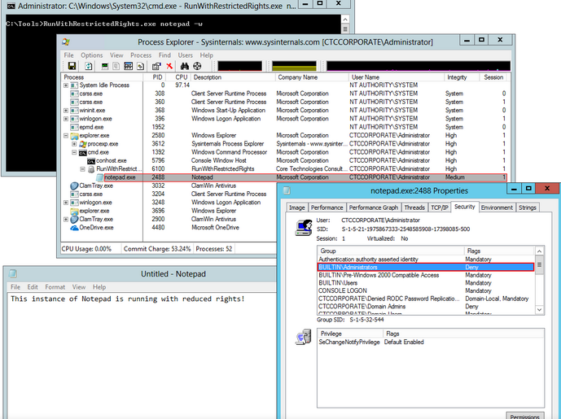Image resolution: width=561 pixels, height=419 pixels.
Task: Click the Group list scrollbar up arrow
Action: pyautogui.click(x=540, y=251)
